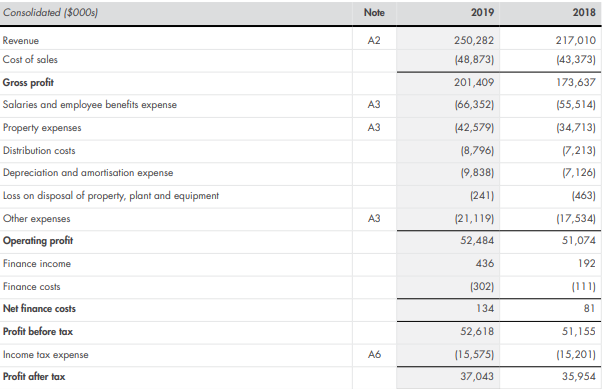Viewport: 605px width, 389px height.
Task: Click note reference A2 beside Revenue
Action: (x=374, y=40)
